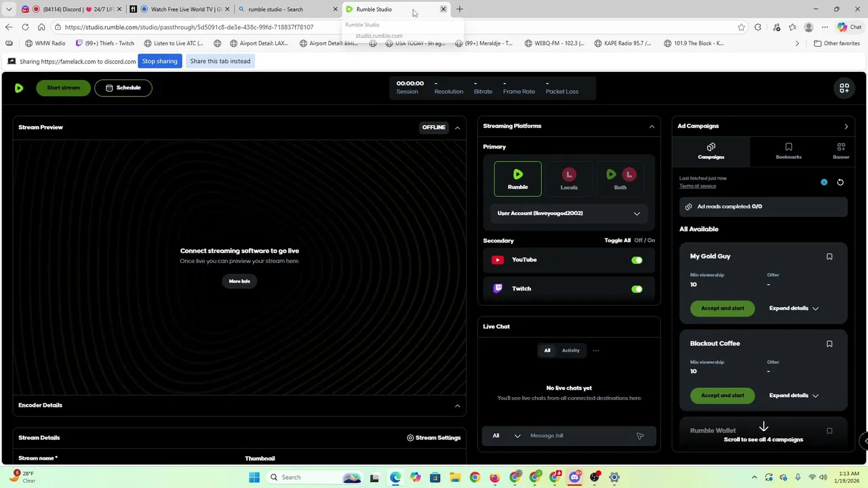Expand the Ad Campaigns panel arrow

pos(846,127)
